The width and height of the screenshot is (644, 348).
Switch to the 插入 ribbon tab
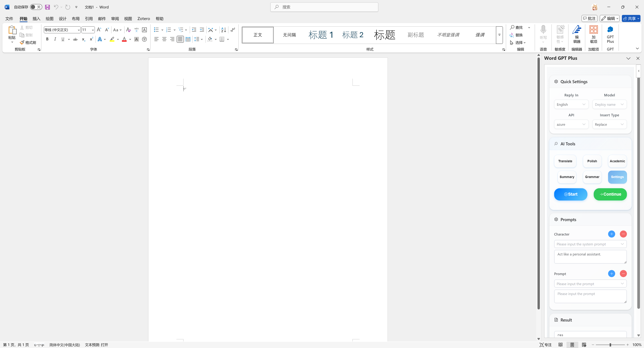coord(36,19)
